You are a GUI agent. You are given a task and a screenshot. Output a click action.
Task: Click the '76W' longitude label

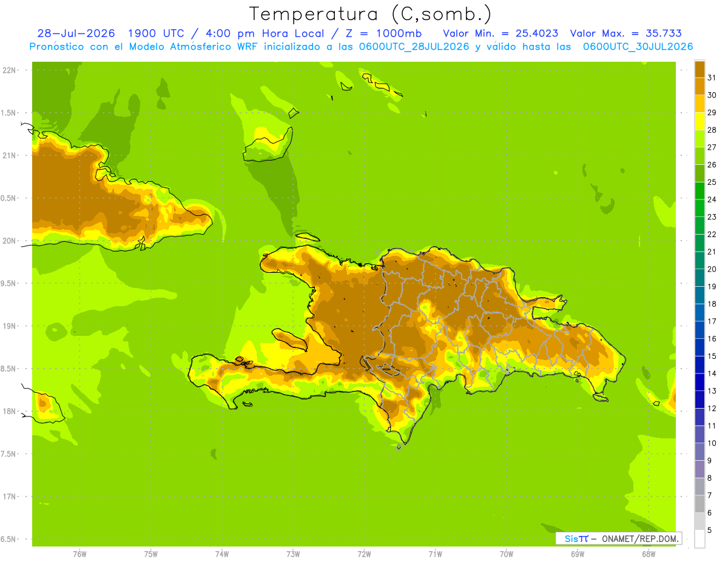pos(79,554)
